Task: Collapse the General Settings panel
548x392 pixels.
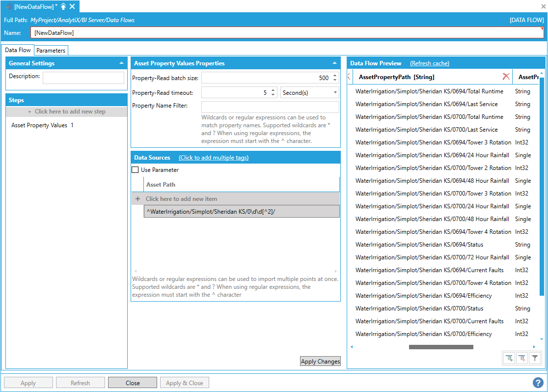Action: coord(121,63)
